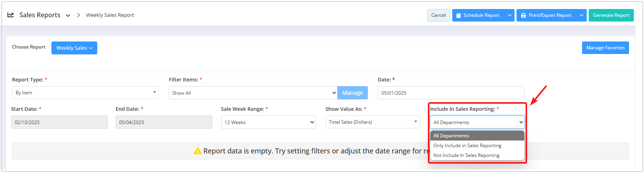Open the Report Type By Item dropdown

coord(86,93)
